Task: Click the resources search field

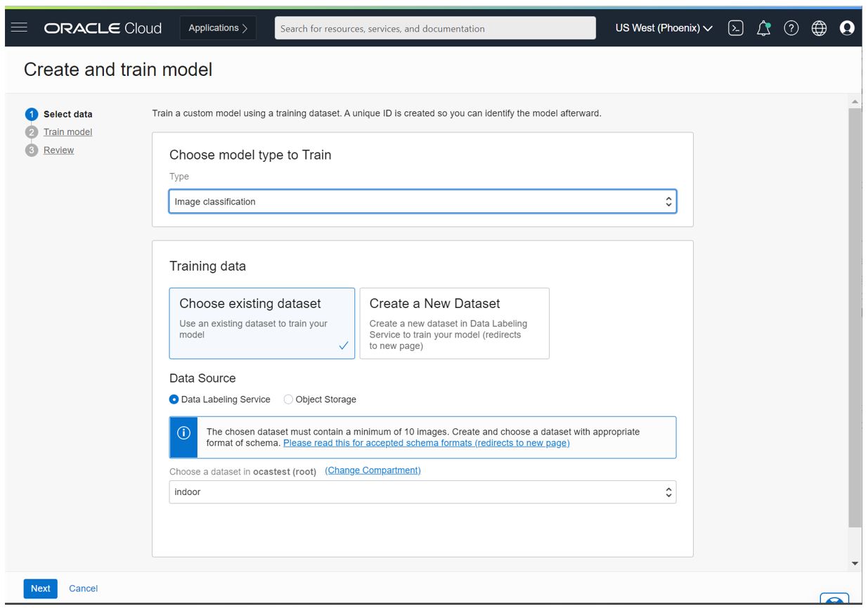Action: 433,29
